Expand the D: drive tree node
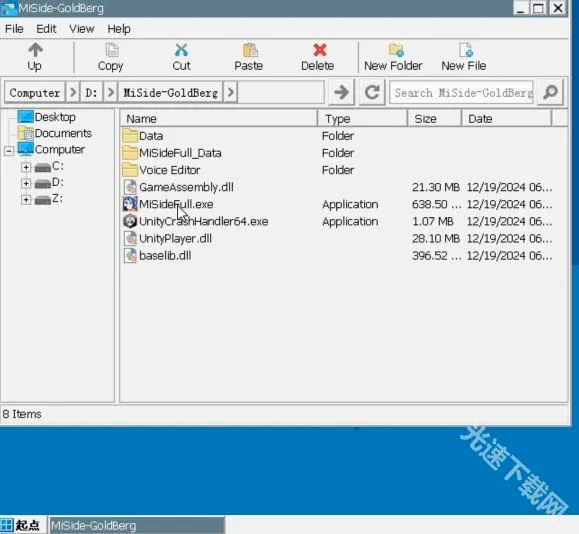This screenshot has height=534, width=579. tap(26, 183)
